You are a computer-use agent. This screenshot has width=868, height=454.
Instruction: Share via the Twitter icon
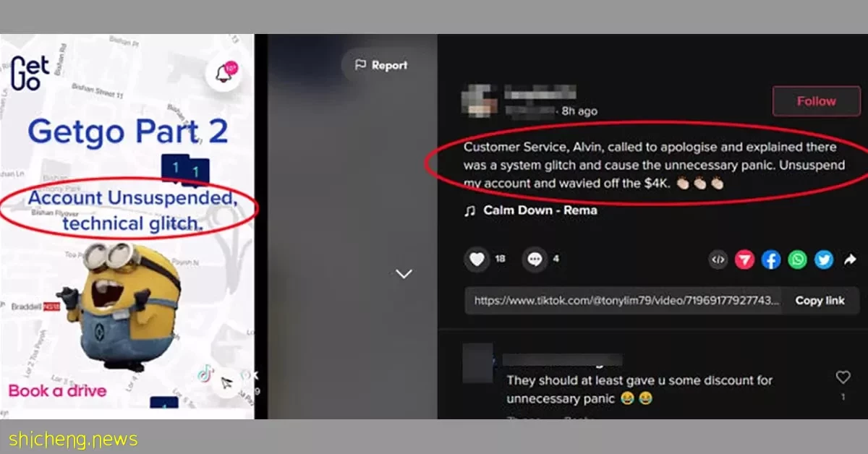[x=824, y=260]
